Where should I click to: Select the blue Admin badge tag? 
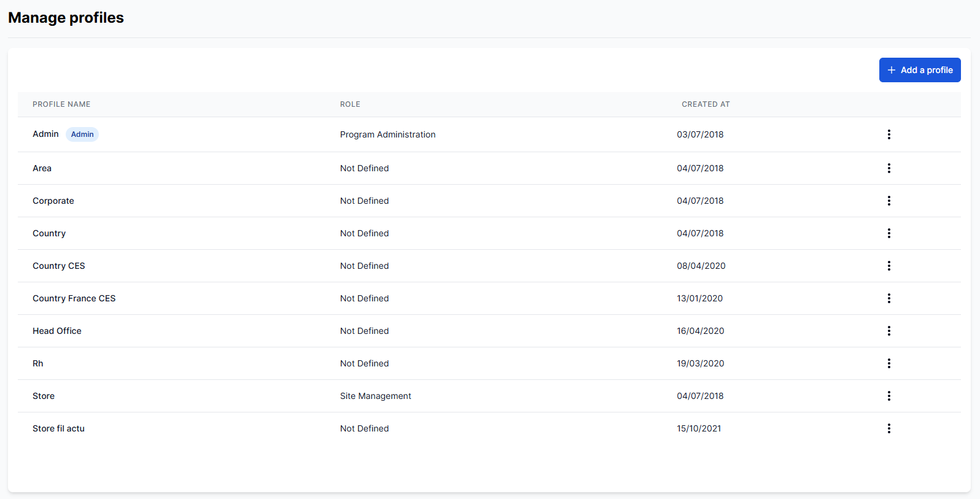(82, 134)
